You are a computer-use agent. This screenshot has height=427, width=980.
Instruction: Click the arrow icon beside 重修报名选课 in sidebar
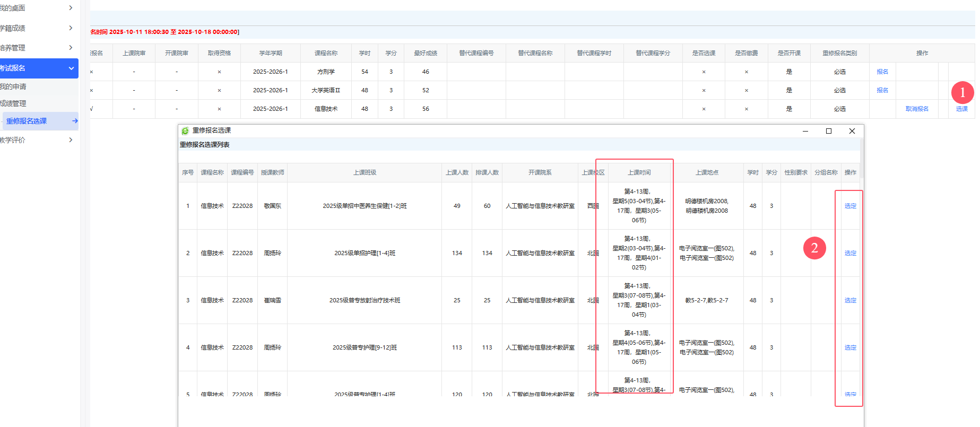coord(75,121)
